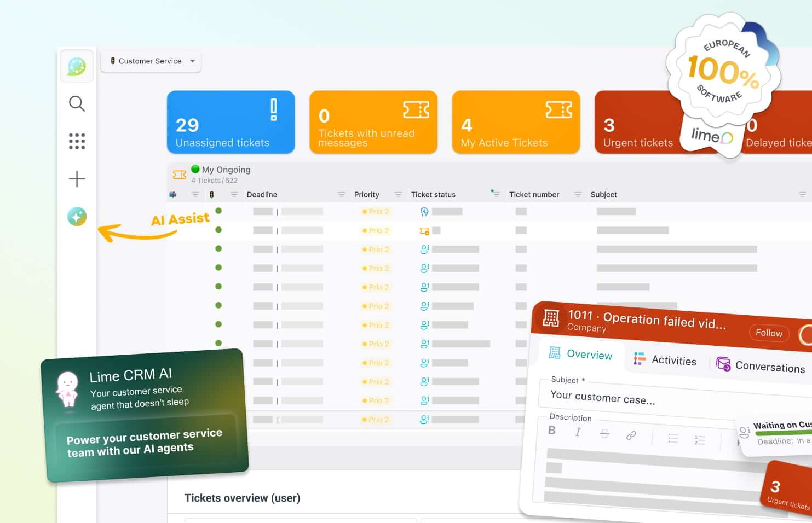Open the 4 My Active Tickets tile
812x523 pixels.
pyautogui.click(x=516, y=122)
